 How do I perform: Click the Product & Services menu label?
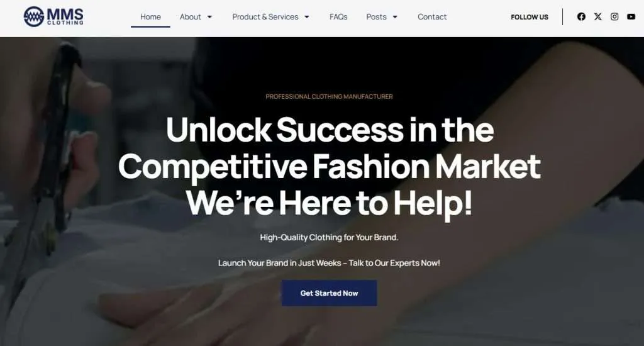point(265,17)
